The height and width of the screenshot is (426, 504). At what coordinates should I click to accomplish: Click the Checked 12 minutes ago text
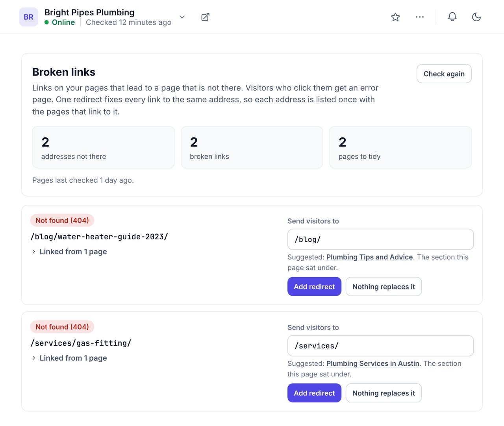[128, 22]
